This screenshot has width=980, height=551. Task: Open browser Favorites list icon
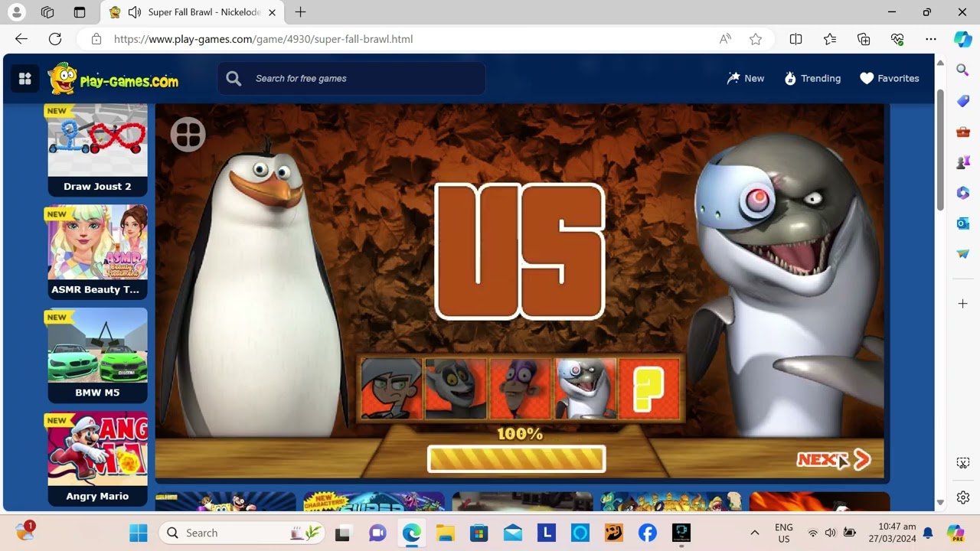click(x=830, y=39)
